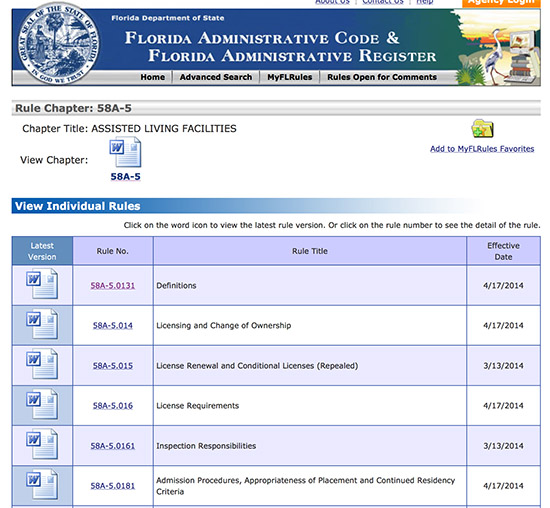This screenshot has width=550, height=508.
Task: Open rule number 58A-5.0181 link
Action: click(113, 486)
